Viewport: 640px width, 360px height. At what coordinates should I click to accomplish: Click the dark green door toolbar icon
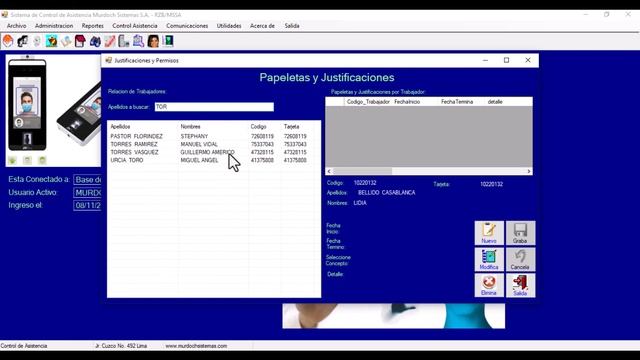(168, 41)
